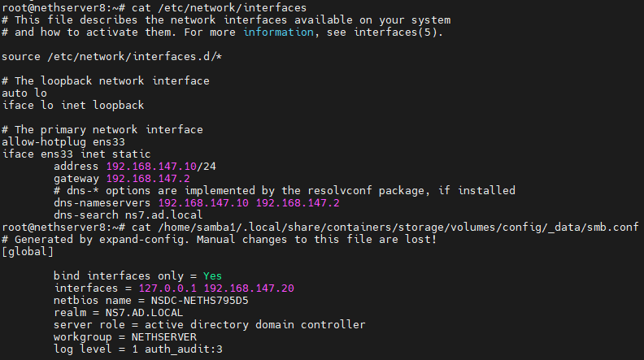
Task: Click the 'source /etc/network/interfaces.d/*' line
Action: (x=111, y=57)
